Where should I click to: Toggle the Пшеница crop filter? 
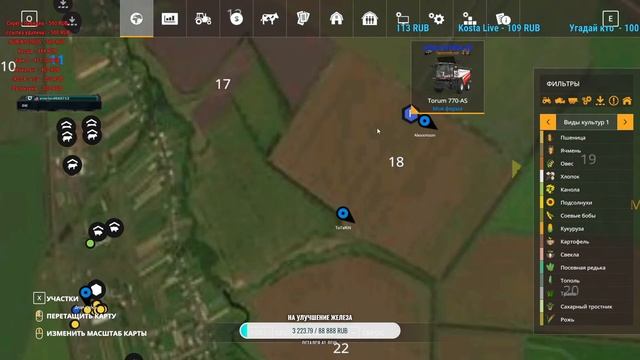(x=587, y=138)
